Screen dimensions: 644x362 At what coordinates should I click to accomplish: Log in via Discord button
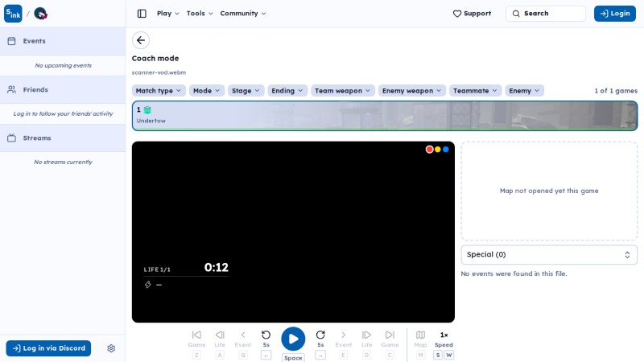(48, 348)
